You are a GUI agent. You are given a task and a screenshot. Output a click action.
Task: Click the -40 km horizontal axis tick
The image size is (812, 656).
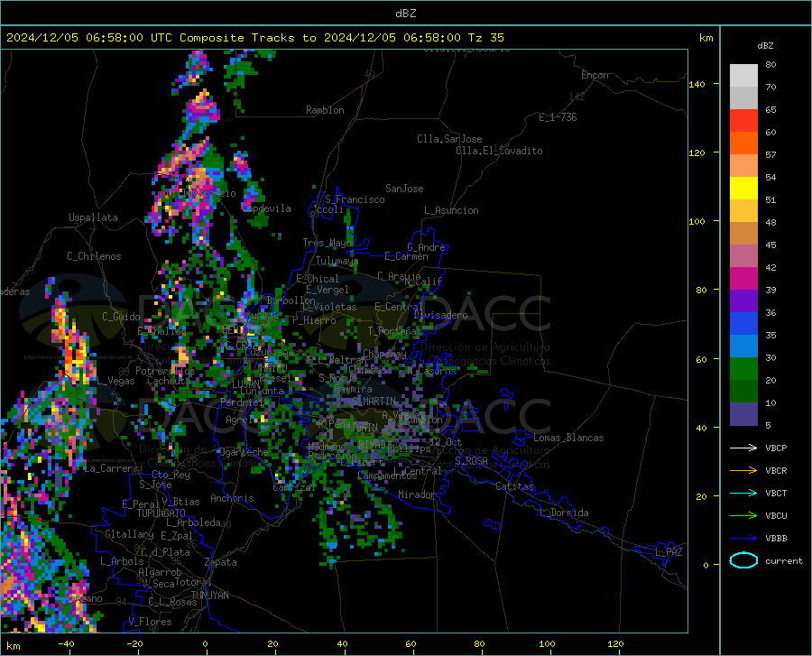[x=66, y=644]
